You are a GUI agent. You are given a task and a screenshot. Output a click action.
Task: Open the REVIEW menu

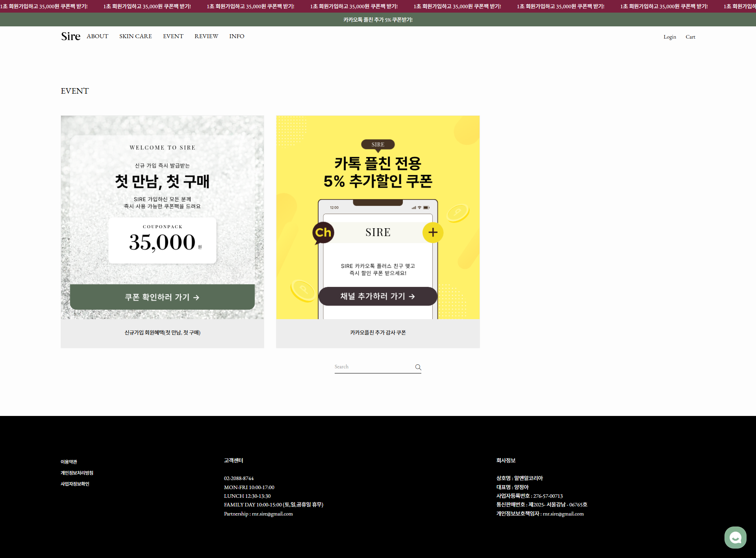pos(206,36)
